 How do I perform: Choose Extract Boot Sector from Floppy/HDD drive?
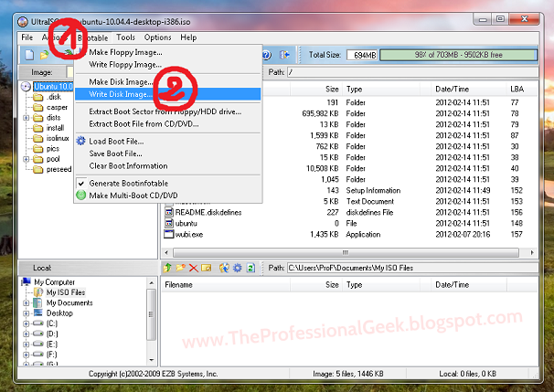point(167,111)
